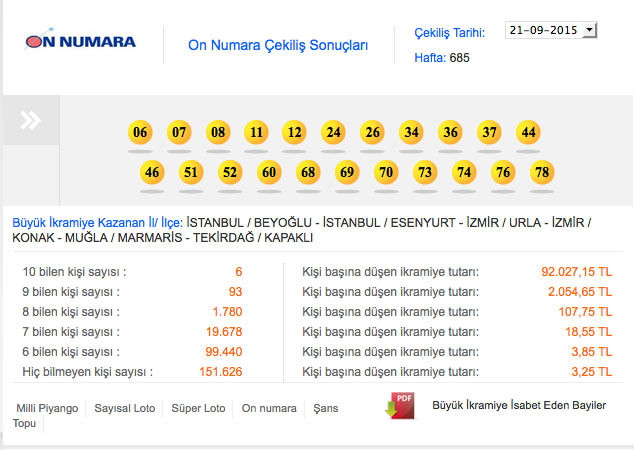Click the value 99.440
Image resolution: width=634 pixels, height=450 pixels.
(x=224, y=352)
